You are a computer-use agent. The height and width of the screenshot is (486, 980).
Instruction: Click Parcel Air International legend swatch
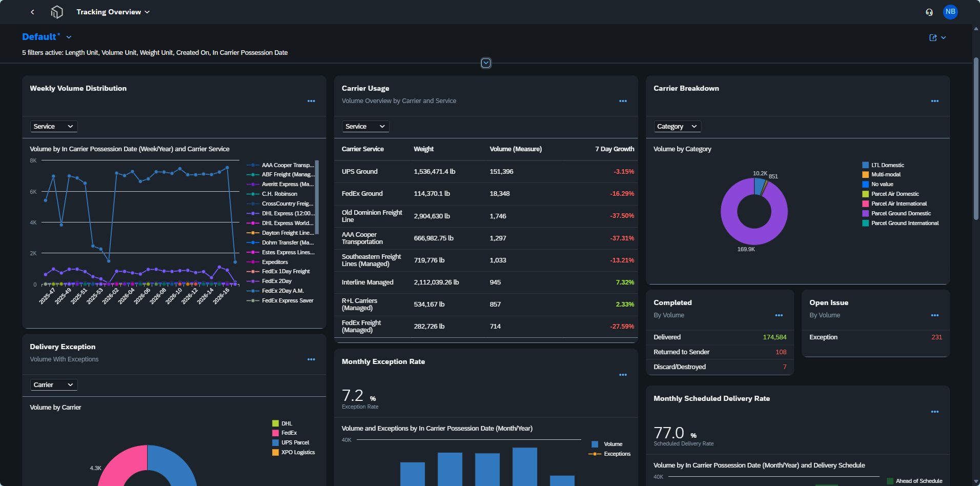(865, 204)
